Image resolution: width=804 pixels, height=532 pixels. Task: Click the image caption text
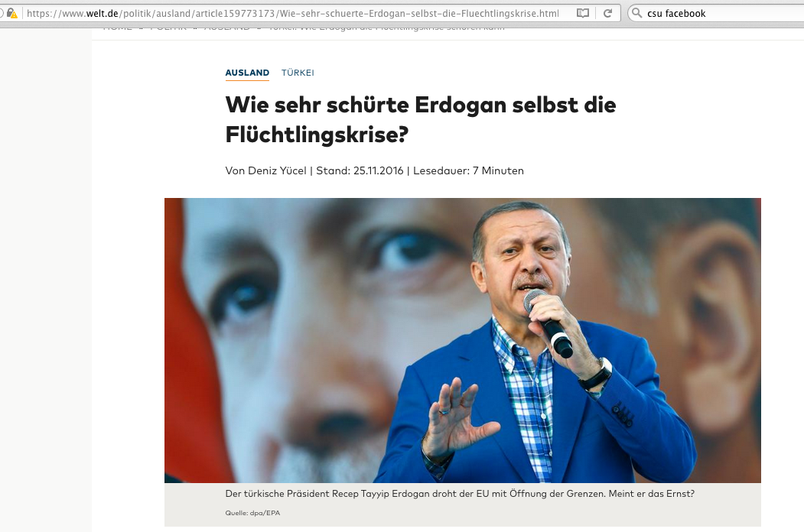(x=460, y=494)
